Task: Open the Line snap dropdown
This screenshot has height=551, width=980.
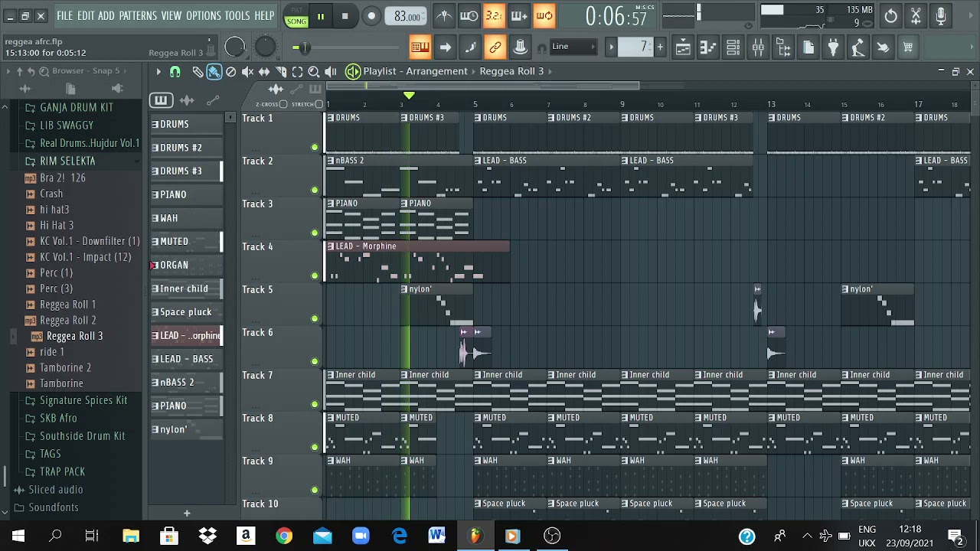Action: (x=573, y=47)
